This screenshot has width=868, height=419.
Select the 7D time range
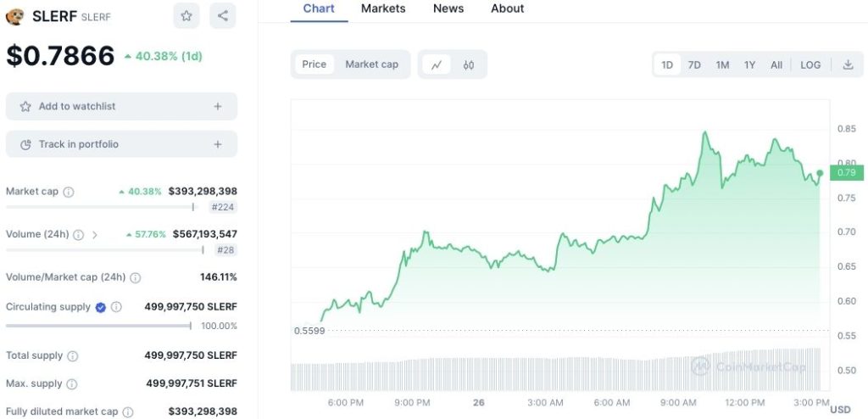click(x=694, y=64)
